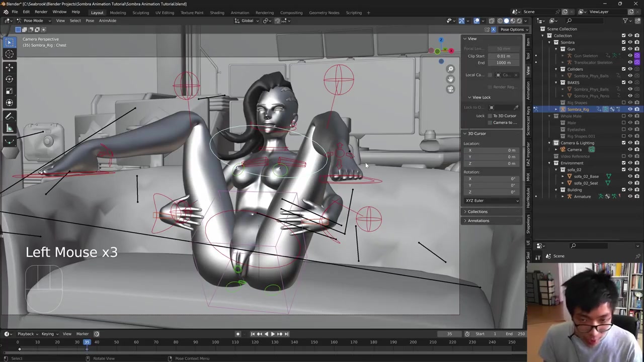
Task: Enable the Camera to View lock checkbox
Action: coord(490,123)
